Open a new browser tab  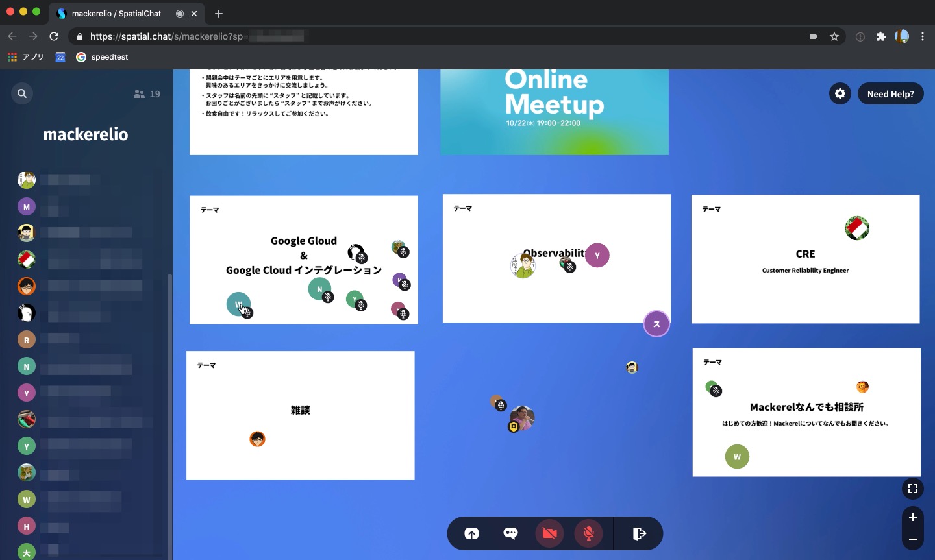tap(219, 14)
